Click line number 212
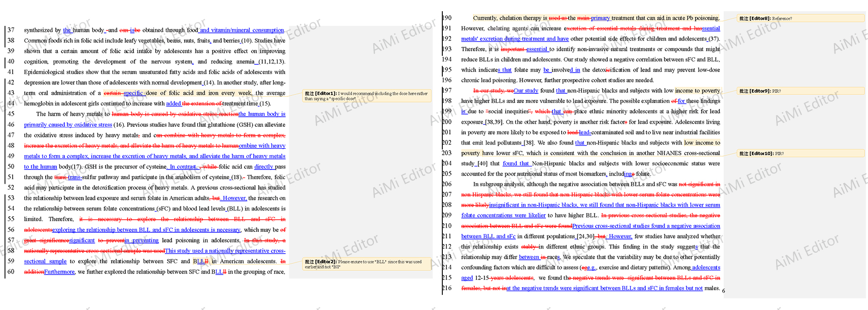The height and width of the screenshot is (310, 868). (x=447, y=247)
